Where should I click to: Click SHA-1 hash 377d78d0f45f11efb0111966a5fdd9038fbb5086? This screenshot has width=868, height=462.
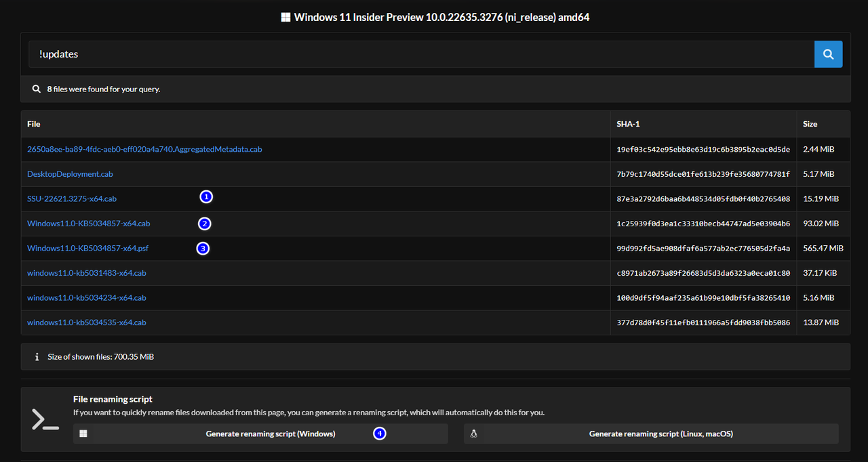pyautogui.click(x=703, y=322)
